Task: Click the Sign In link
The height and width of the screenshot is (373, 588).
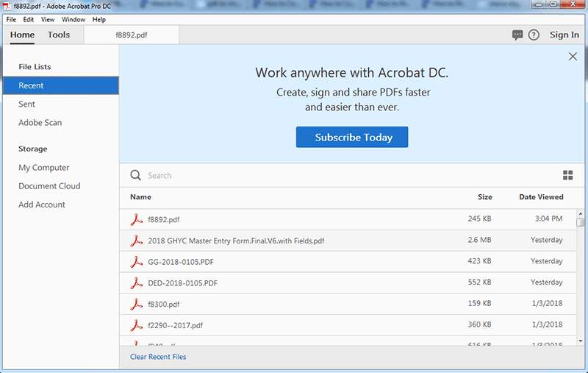Action: coord(564,35)
